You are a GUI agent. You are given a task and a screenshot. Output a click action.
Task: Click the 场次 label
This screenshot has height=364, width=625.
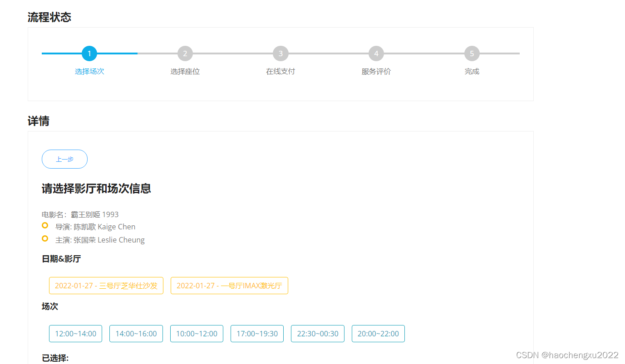50,306
